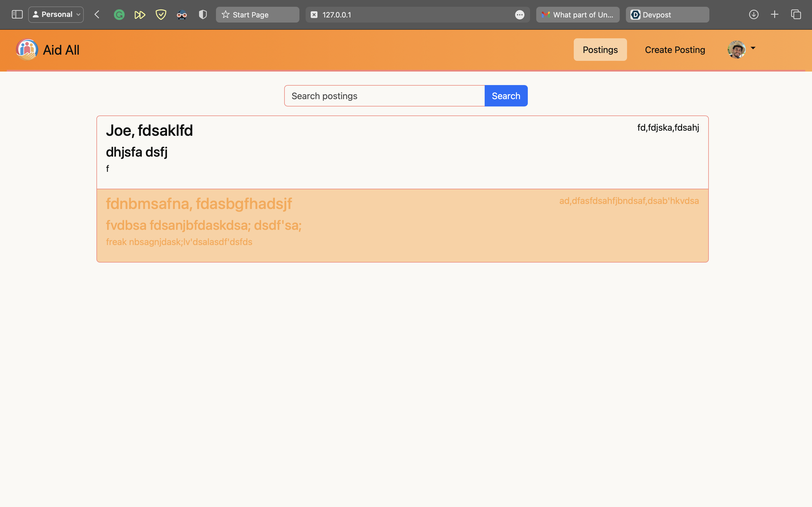812x507 pixels.
Task: Switch to the Devpost tab
Action: click(x=667, y=15)
